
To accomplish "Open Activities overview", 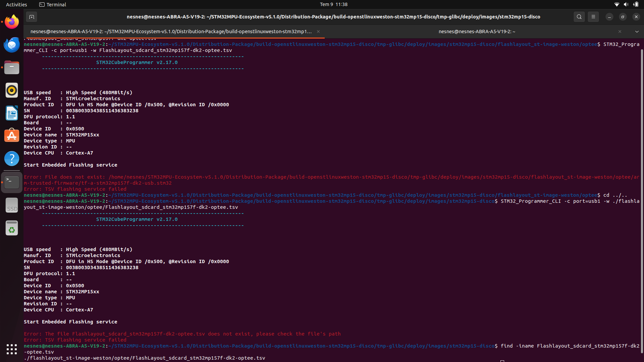I will coord(16,4).
